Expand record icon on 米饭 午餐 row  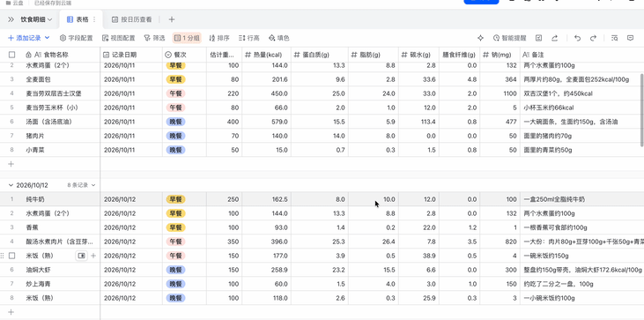pyautogui.click(x=81, y=256)
